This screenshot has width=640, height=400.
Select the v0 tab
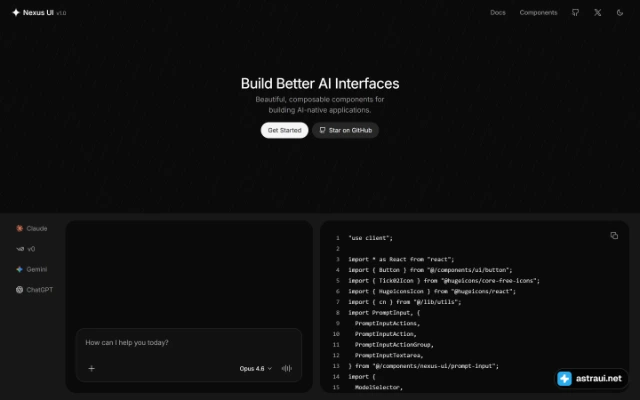26,249
